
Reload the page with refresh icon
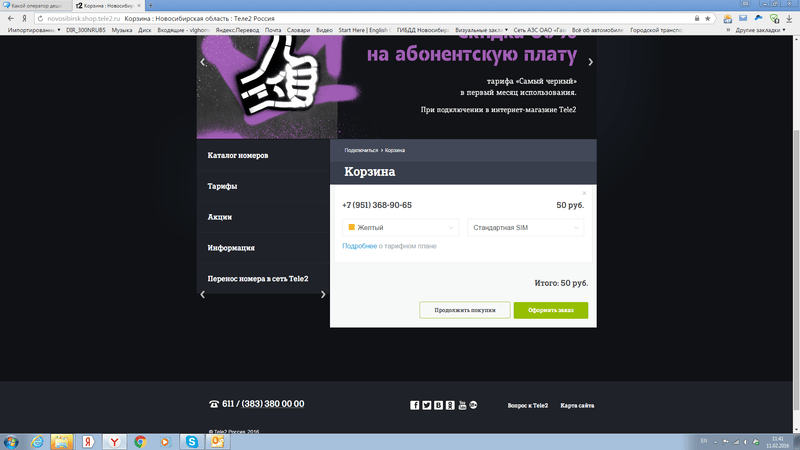(x=40, y=18)
